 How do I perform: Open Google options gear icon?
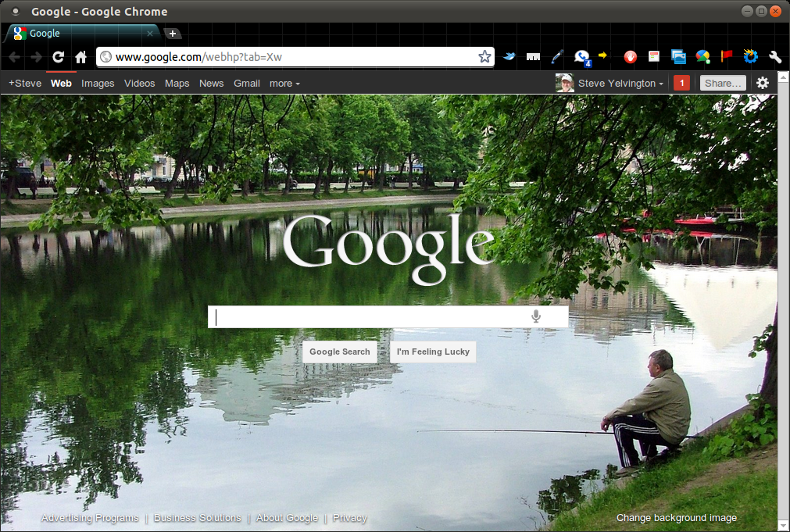[763, 83]
